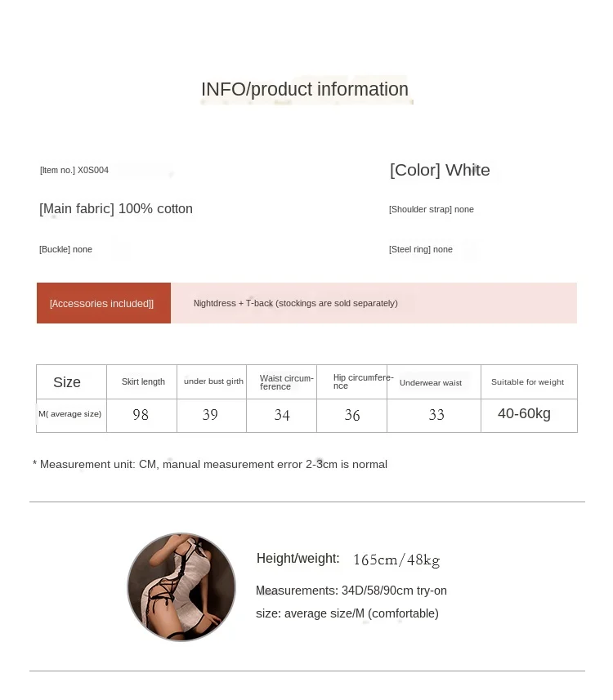613x700 pixels.
Task: Click the Suitable for weight header
Action: (x=530, y=381)
